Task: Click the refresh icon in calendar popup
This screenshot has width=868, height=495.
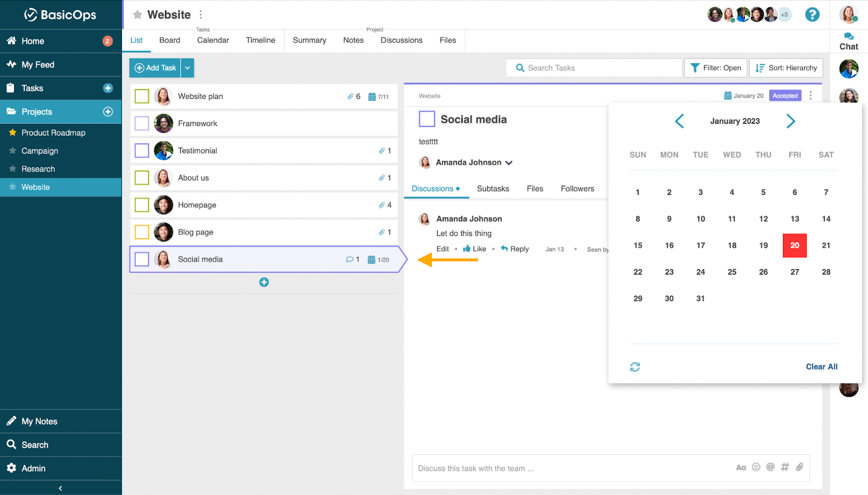Action: click(635, 367)
